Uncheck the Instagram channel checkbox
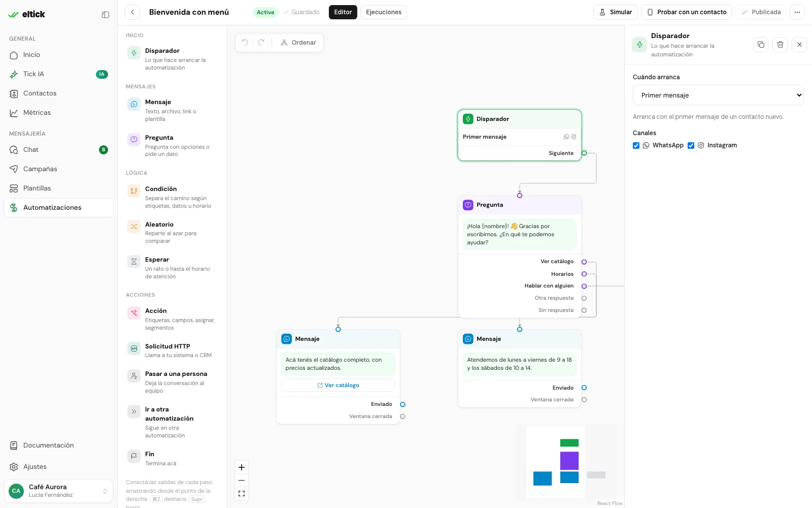812x508 pixels. pyautogui.click(x=691, y=145)
